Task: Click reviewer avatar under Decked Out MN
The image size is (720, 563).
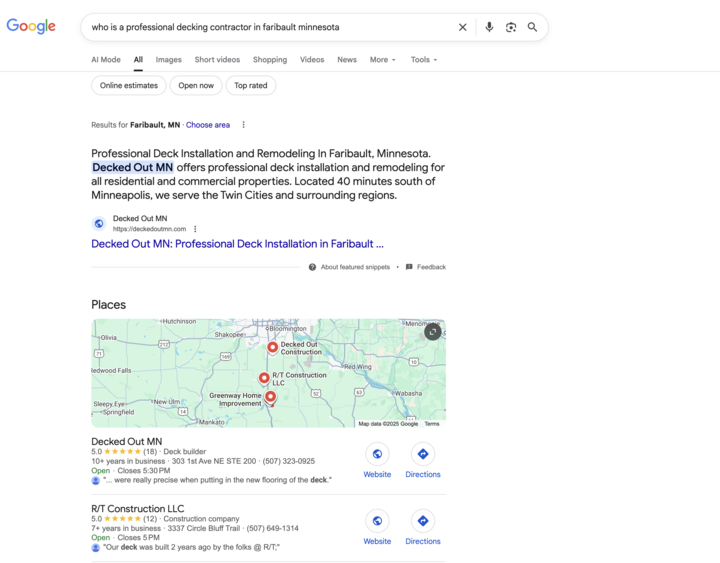Action: 96,480
